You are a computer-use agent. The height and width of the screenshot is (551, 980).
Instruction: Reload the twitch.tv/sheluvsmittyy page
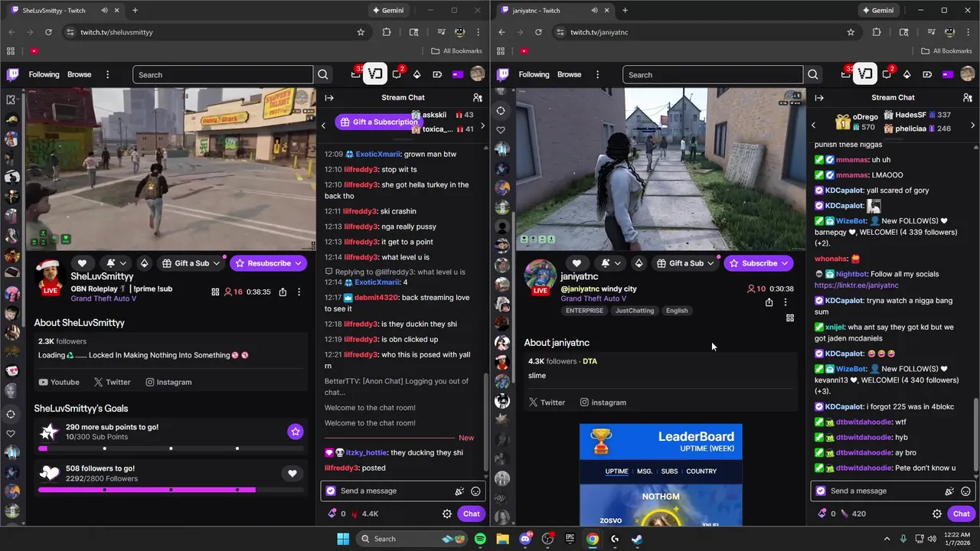click(x=48, y=32)
